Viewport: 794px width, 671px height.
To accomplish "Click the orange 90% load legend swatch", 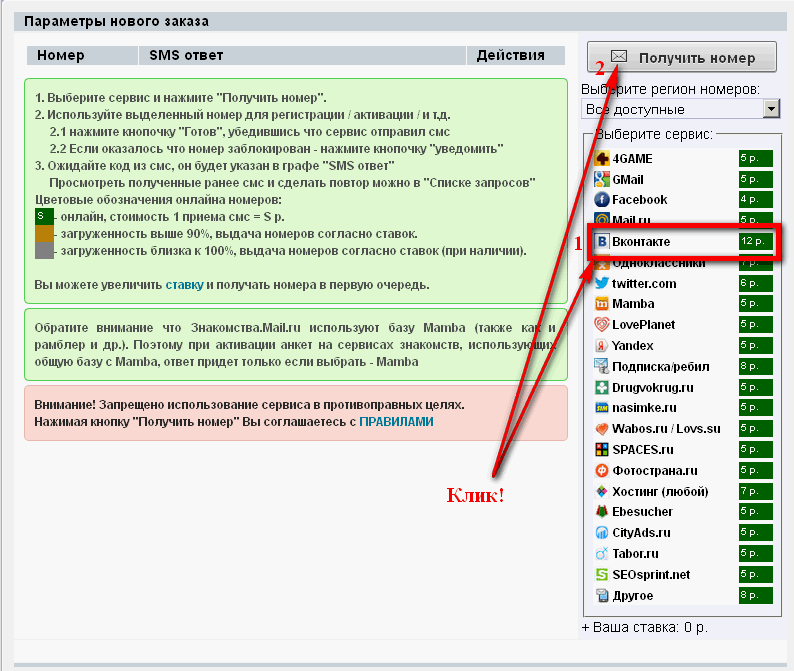I will [x=45, y=233].
